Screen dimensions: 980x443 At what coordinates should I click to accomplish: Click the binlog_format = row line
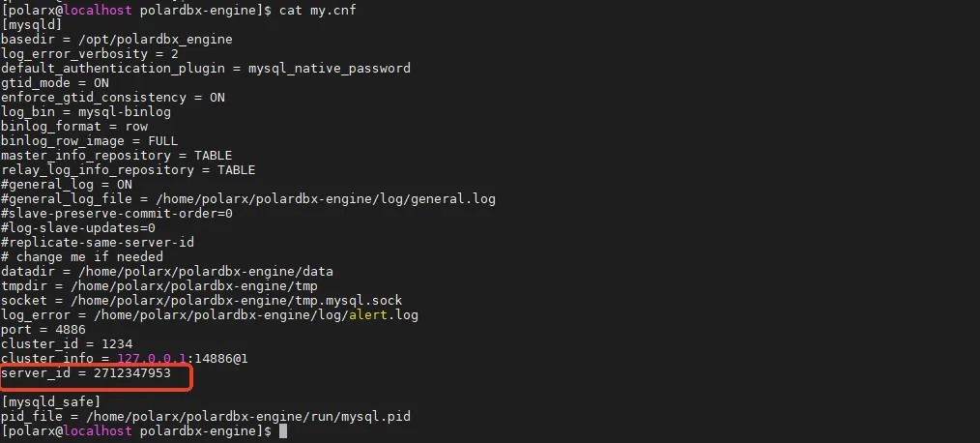[x=74, y=127]
